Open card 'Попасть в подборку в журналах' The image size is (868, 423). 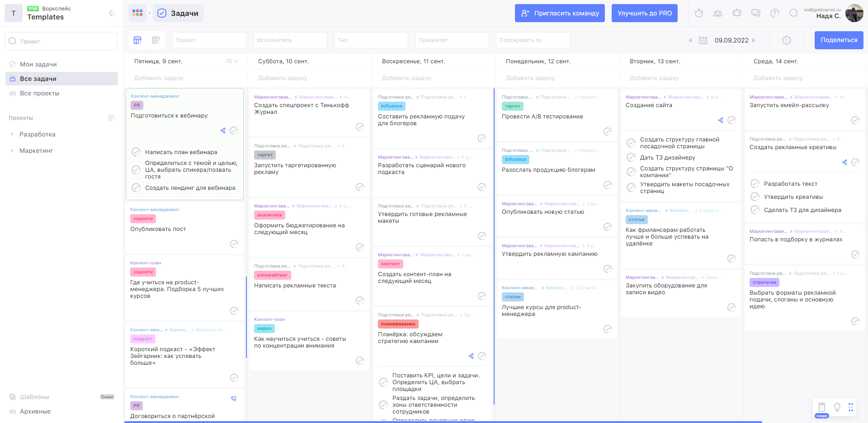805,243
